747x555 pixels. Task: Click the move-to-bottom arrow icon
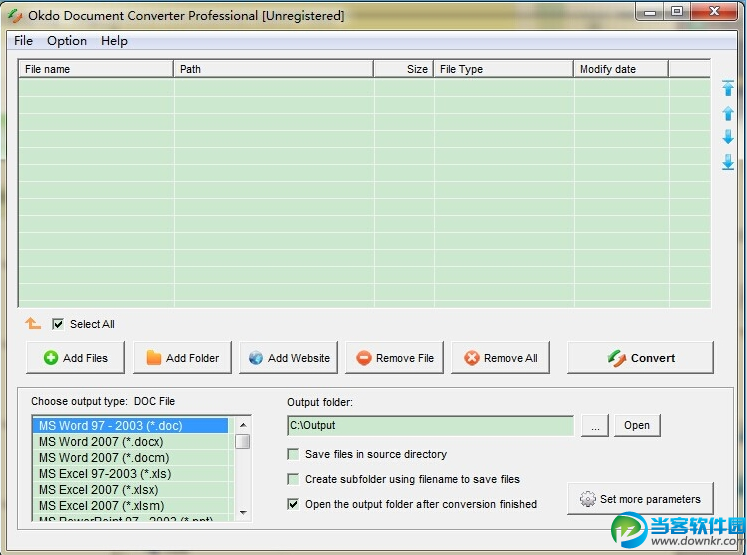click(728, 161)
